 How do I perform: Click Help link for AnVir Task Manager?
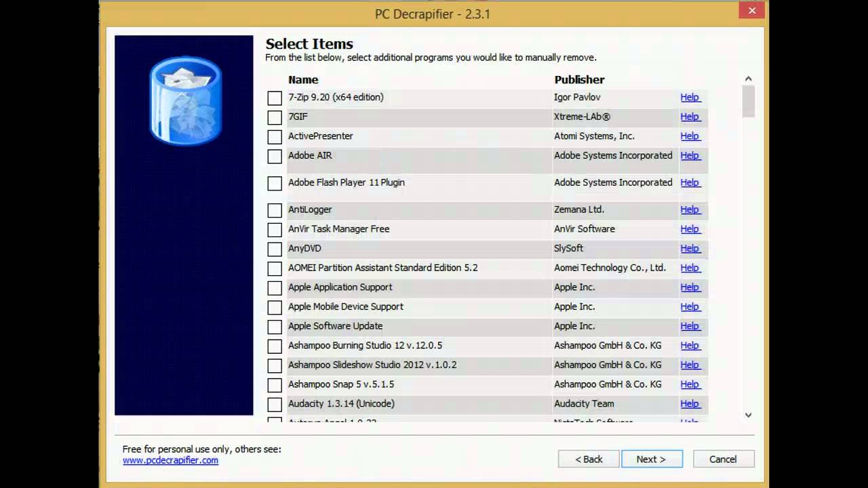[690, 229]
